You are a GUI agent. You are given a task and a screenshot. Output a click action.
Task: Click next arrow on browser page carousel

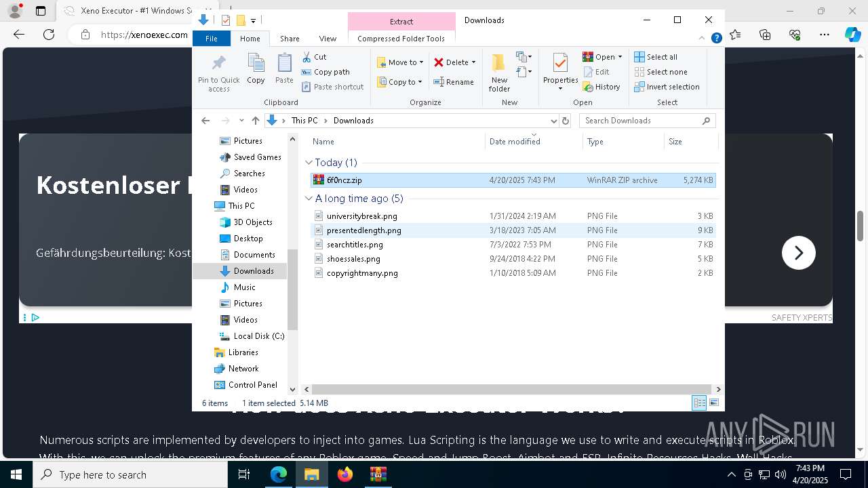click(798, 253)
